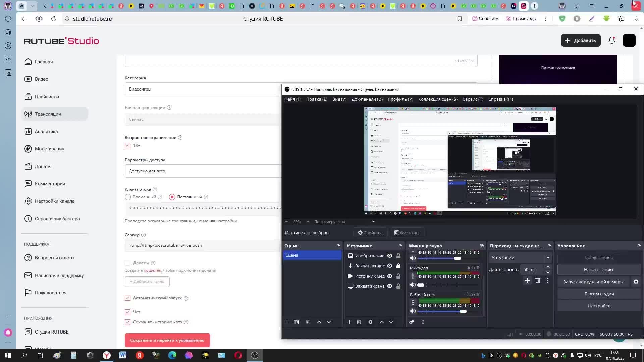644x362 pixels.
Task: Select the Временный stream key option
Action: (x=128, y=197)
